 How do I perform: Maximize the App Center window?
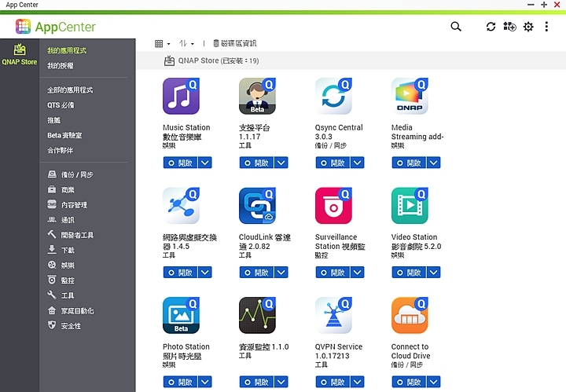coord(544,5)
